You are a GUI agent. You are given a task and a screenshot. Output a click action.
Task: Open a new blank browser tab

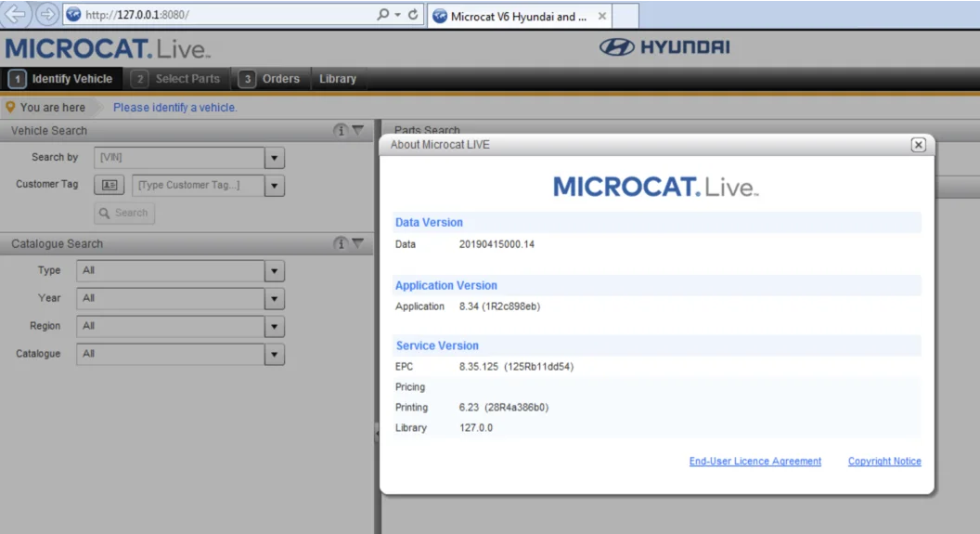click(x=625, y=17)
